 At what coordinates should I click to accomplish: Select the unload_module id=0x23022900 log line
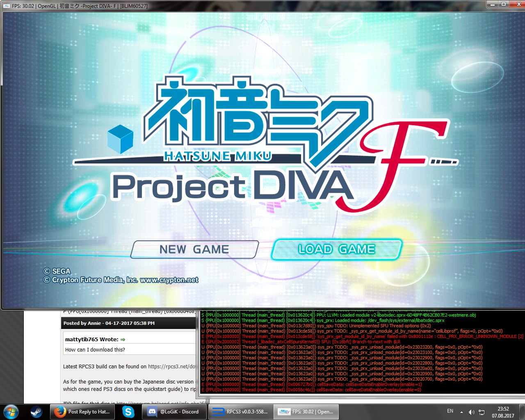tap(342, 358)
